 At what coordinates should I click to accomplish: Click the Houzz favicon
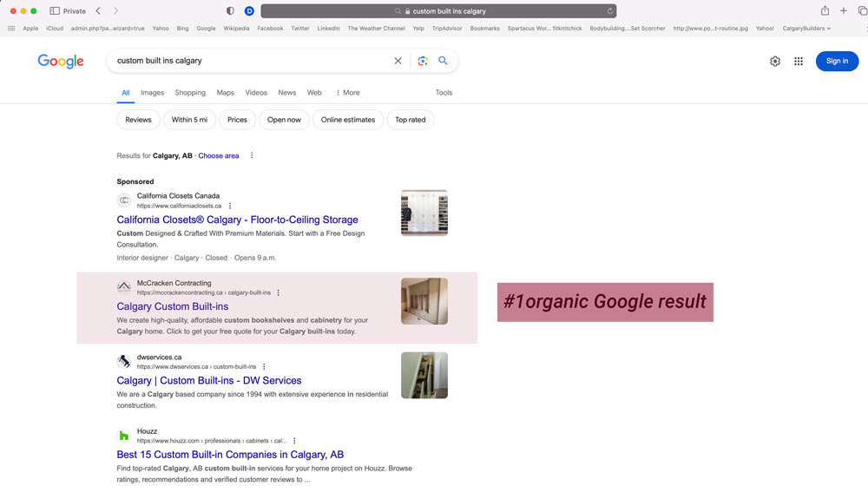tap(124, 436)
